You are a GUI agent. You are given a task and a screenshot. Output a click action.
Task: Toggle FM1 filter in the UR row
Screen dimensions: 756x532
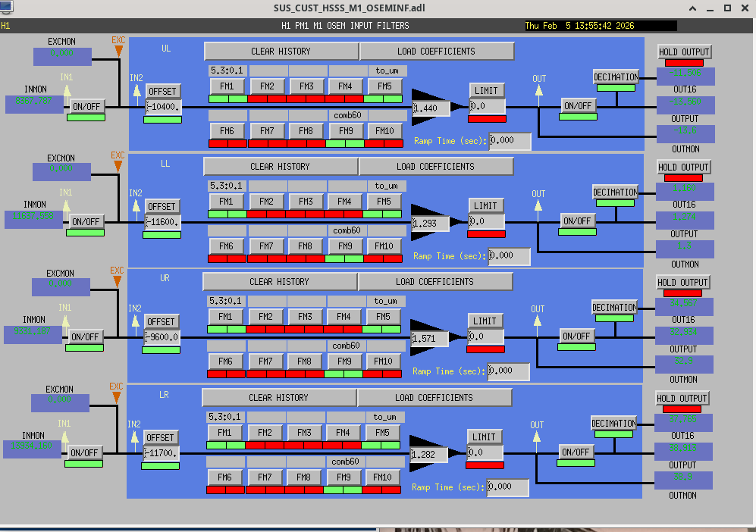pos(226,316)
